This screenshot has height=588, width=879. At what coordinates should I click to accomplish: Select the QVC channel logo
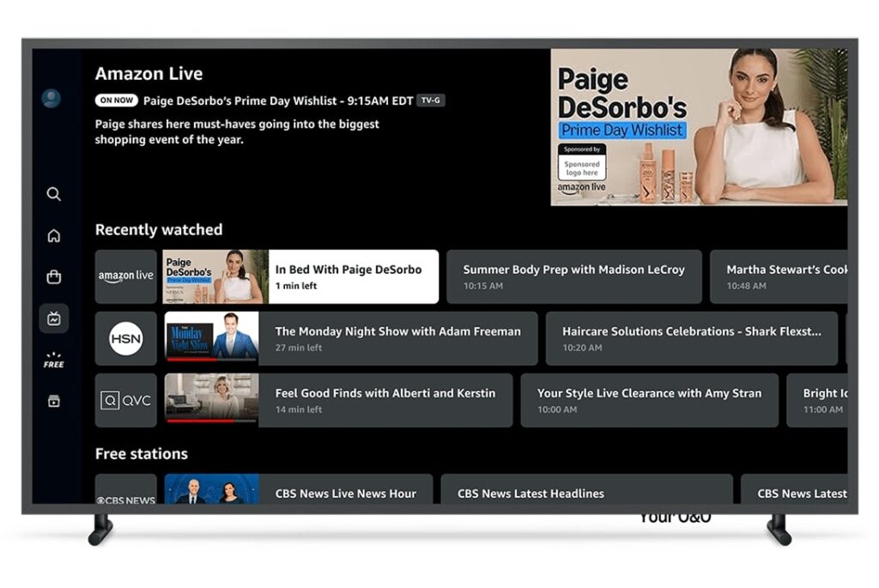coord(125,400)
